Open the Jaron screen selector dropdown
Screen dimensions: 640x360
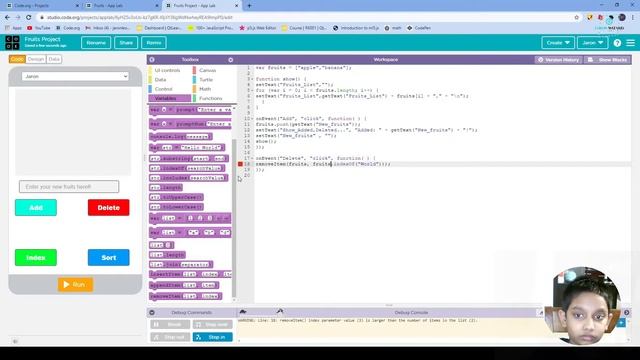point(75,76)
